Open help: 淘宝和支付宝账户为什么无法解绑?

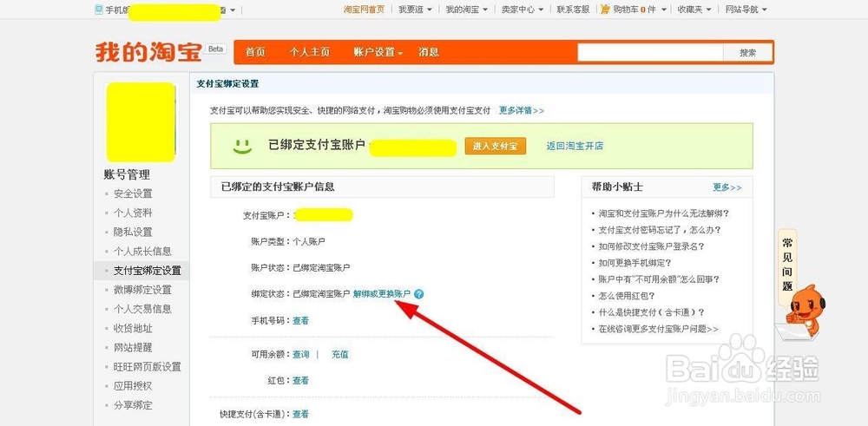tap(664, 213)
